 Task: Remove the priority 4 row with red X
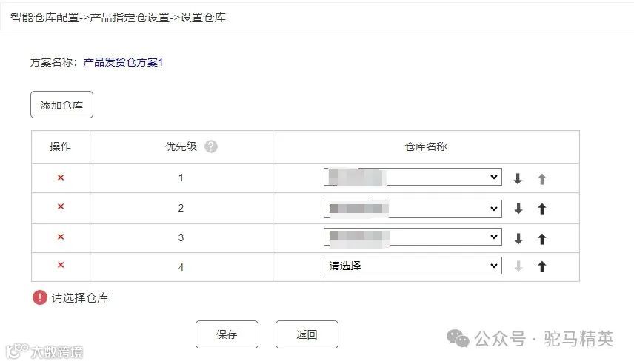point(61,265)
